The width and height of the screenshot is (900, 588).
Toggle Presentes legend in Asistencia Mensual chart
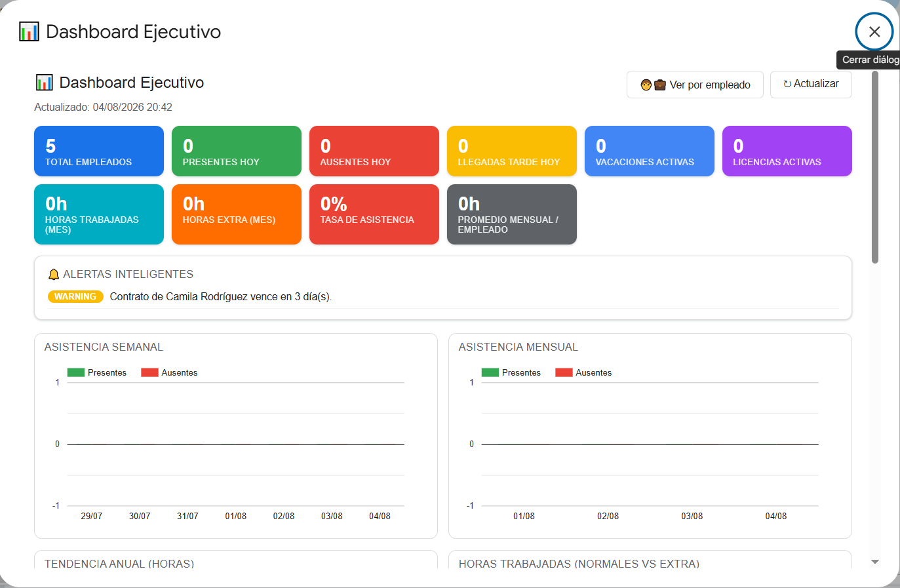[511, 372]
